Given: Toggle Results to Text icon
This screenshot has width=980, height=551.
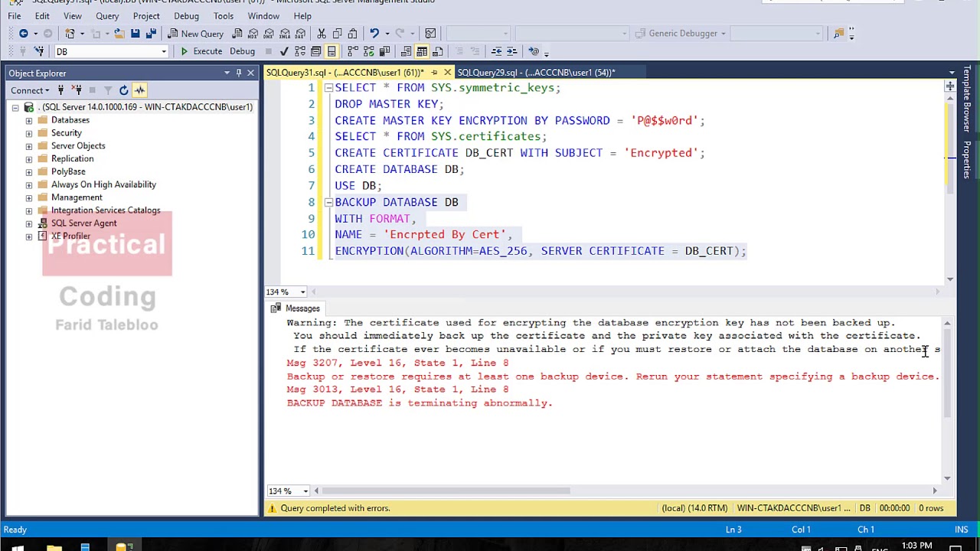Looking at the screenshot, I should [x=407, y=51].
